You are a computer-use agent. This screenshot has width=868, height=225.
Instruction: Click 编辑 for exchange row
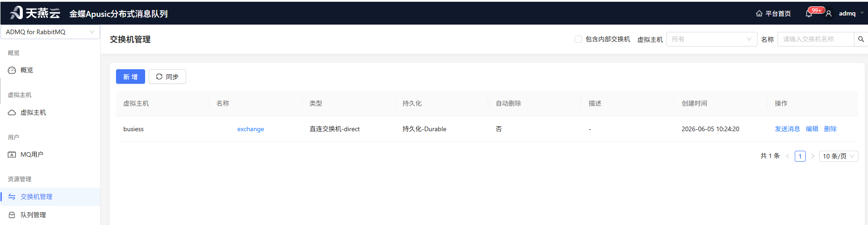click(812, 129)
